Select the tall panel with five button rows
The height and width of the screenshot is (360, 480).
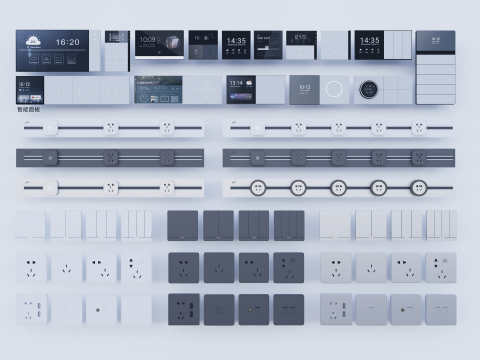436,67
